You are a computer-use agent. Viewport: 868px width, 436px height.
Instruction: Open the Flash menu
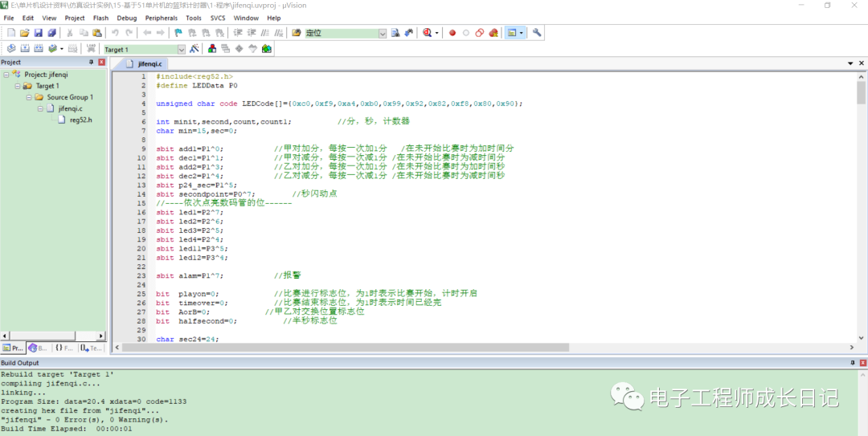(x=100, y=18)
